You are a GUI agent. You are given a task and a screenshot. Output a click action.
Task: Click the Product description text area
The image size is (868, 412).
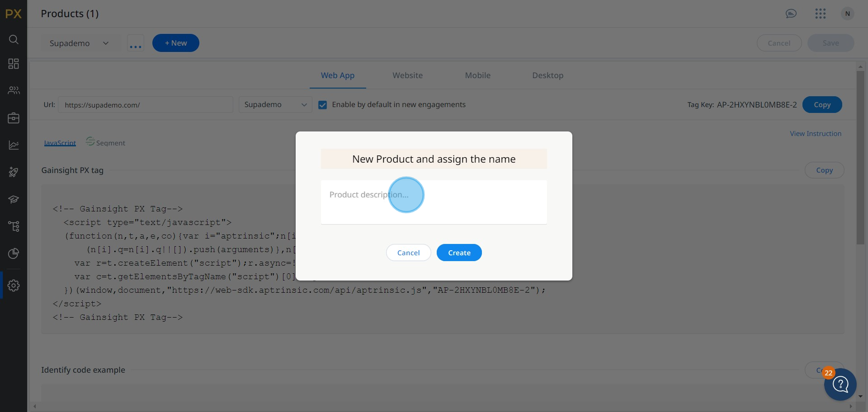point(434,202)
